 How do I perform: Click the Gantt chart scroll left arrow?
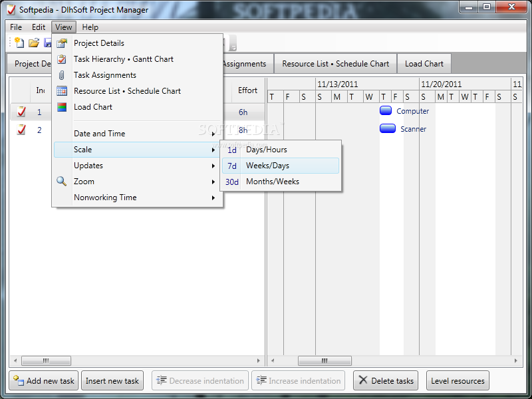click(x=273, y=360)
